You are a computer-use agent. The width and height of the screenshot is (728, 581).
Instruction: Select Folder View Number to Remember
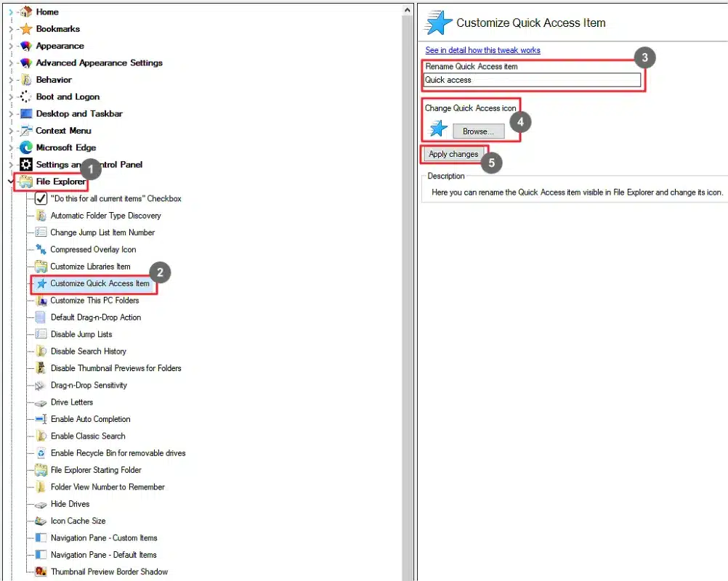click(x=108, y=487)
